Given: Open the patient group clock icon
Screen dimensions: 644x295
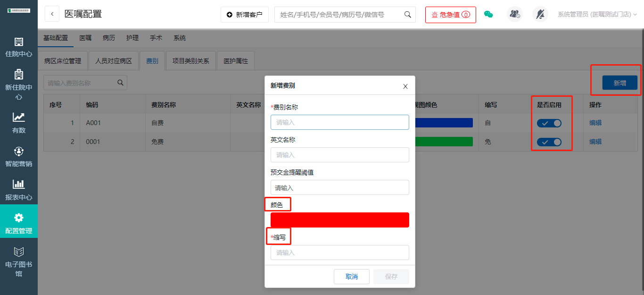Looking at the screenshot, I should (515, 14).
